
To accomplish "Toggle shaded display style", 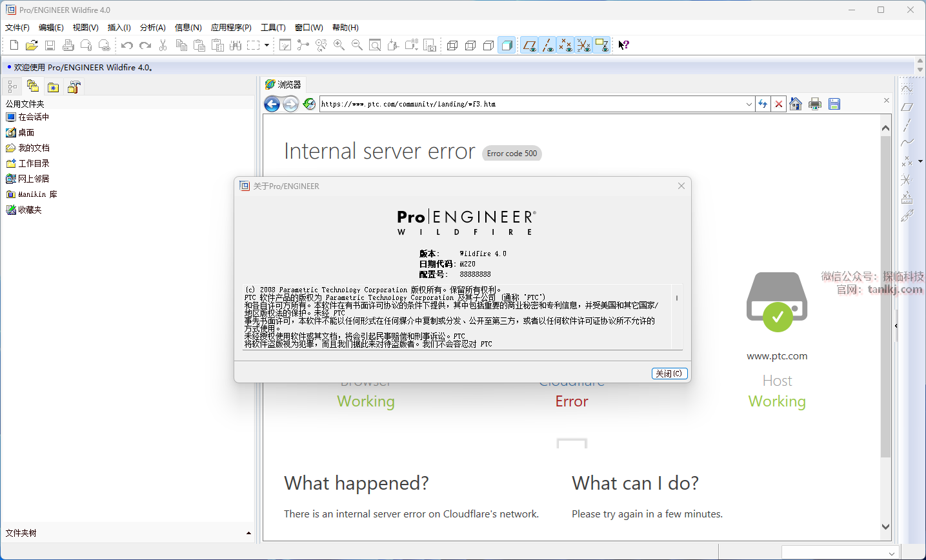I will click(x=507, y=45).
